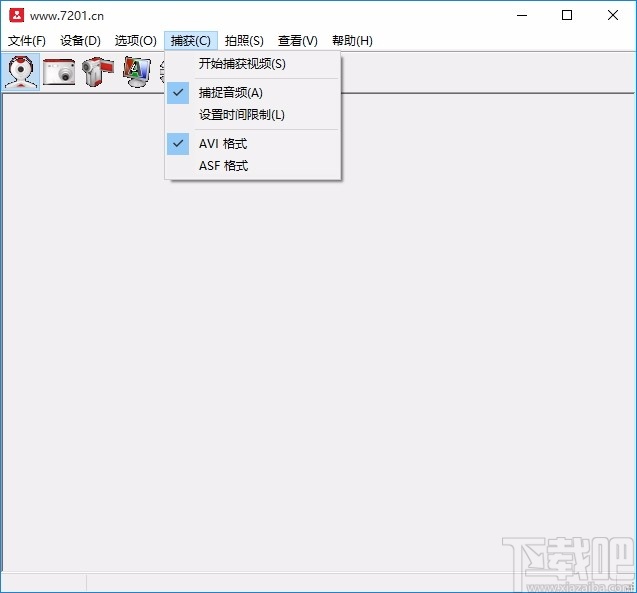Select the ASF 格式 option
The width and height of the screenshot is (637, 593).
253,166
